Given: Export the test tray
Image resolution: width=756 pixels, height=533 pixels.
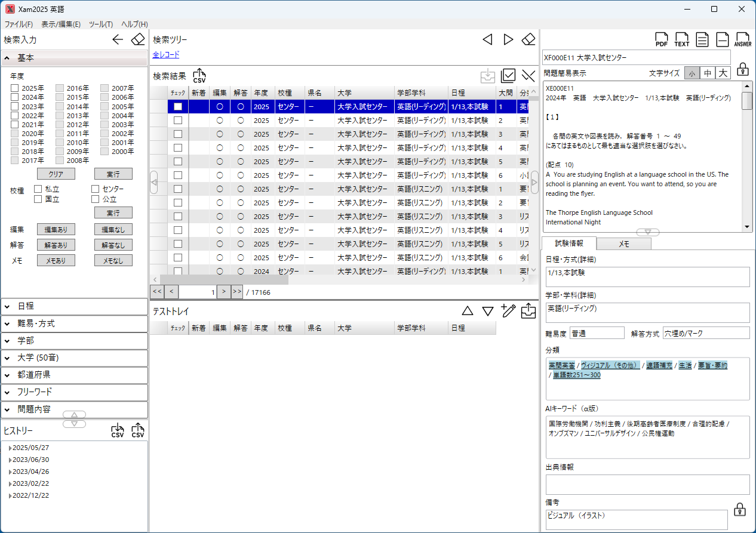Looking at the screenshot, I should coord(528,310).
